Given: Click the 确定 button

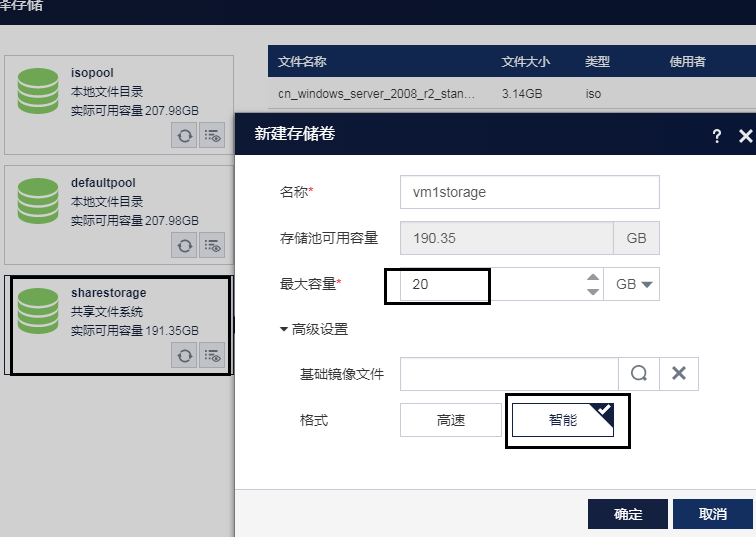Looking at the screenshot, I should point(628,514).
